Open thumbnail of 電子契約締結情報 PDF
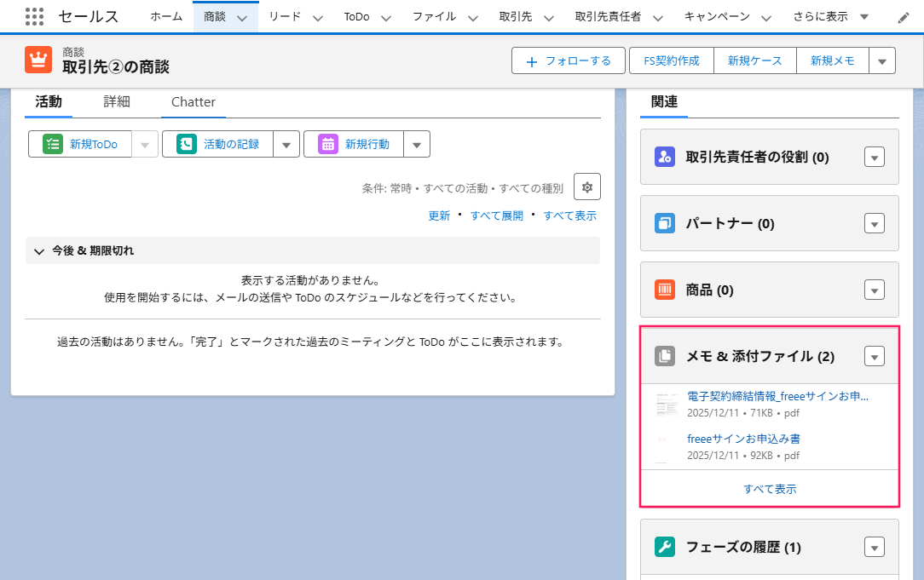924x580 pixels. click(x=667, y=405)
